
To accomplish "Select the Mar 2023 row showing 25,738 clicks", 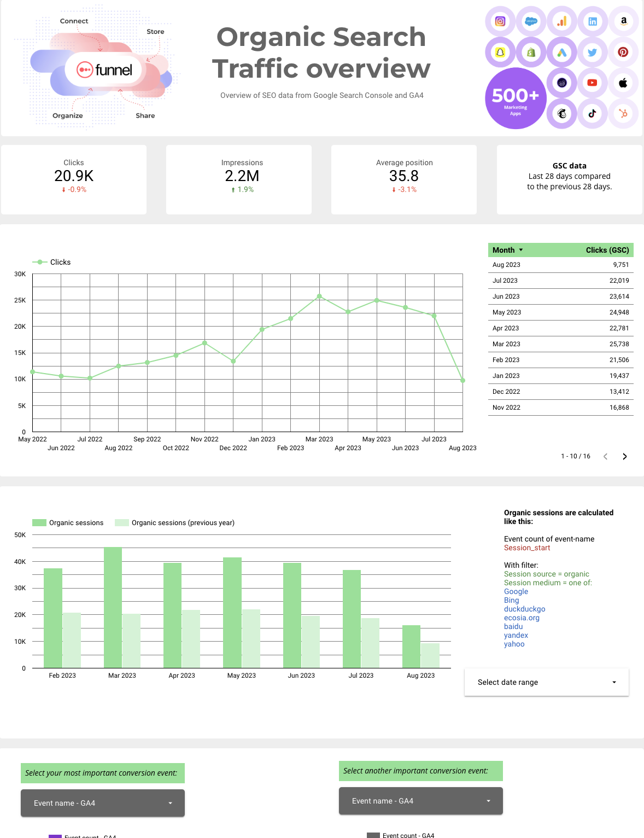I will click(x=560, y=344).
